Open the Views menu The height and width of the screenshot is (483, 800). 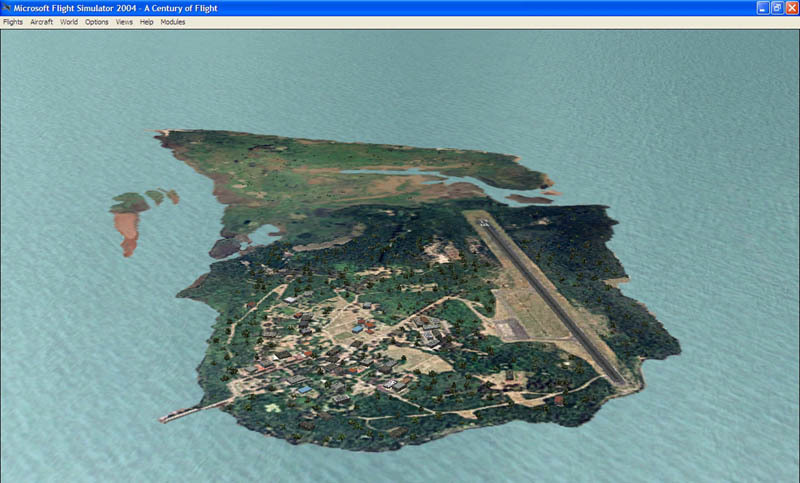124,22
